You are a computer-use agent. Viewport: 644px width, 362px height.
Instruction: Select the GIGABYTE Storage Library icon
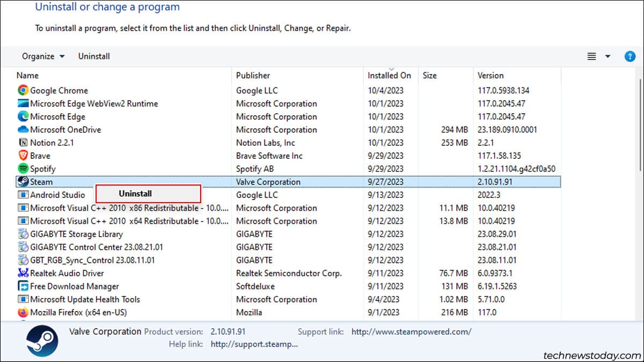23,234
